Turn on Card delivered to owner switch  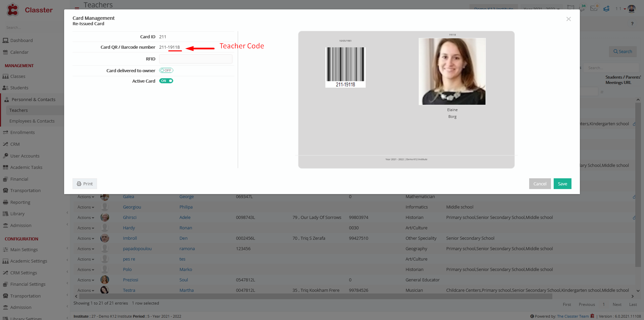(x=166, y=71)
